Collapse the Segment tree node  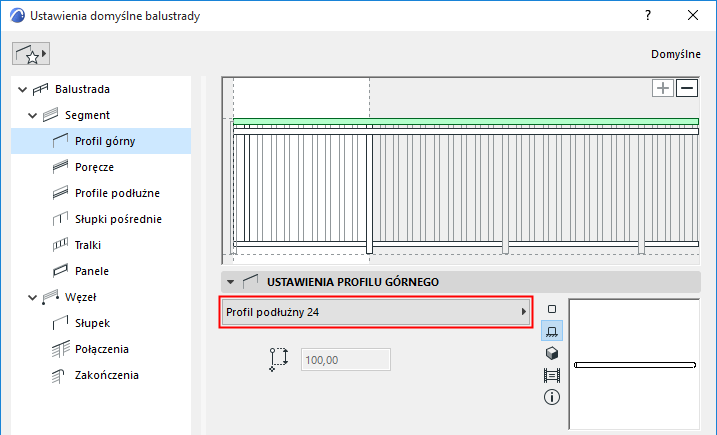tap(32, 116)
